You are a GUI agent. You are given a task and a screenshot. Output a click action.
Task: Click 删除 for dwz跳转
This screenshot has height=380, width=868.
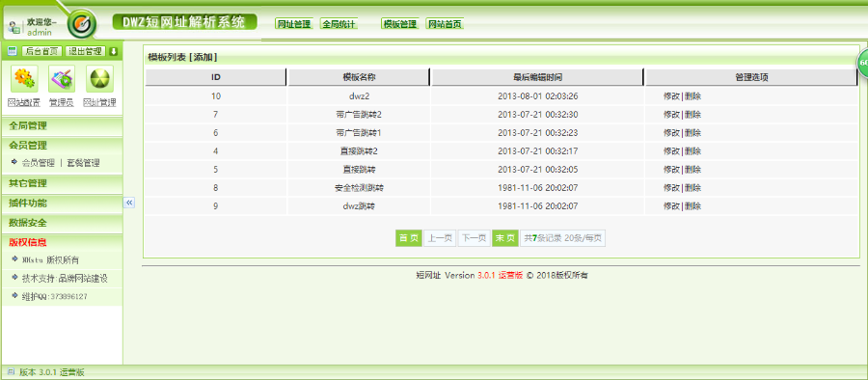click(x=693, y=206)
